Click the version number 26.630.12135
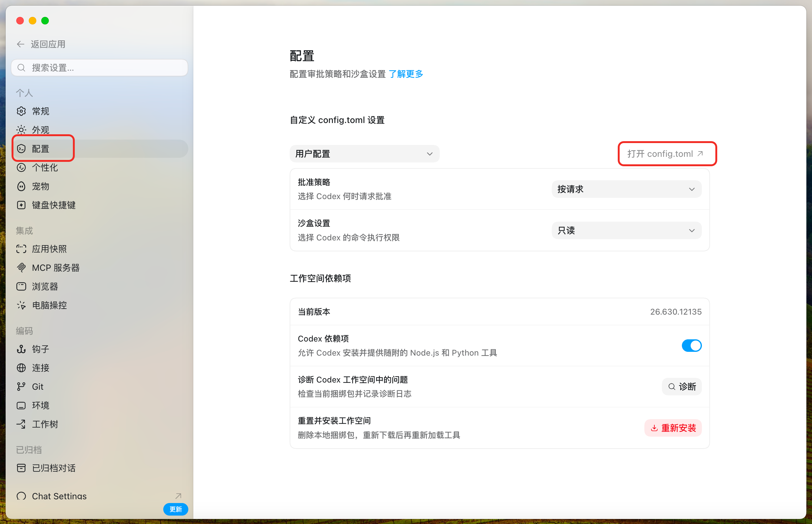The image size is (812, 524). pos(676,312)
